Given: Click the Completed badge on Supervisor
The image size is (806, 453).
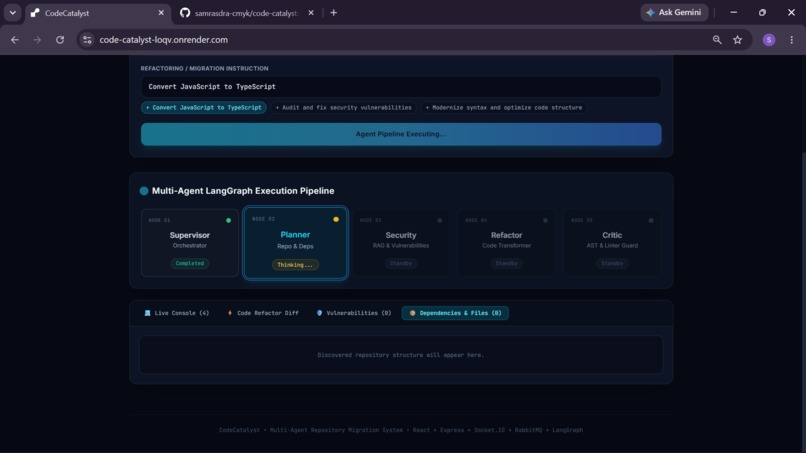Looking at the screenshot, I should tap(190, 263).
